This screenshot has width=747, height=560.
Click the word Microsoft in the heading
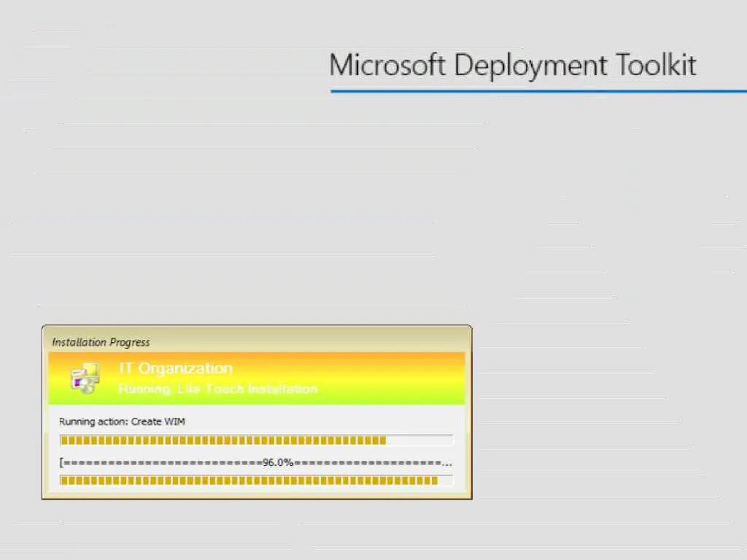(x=387, y=65)
